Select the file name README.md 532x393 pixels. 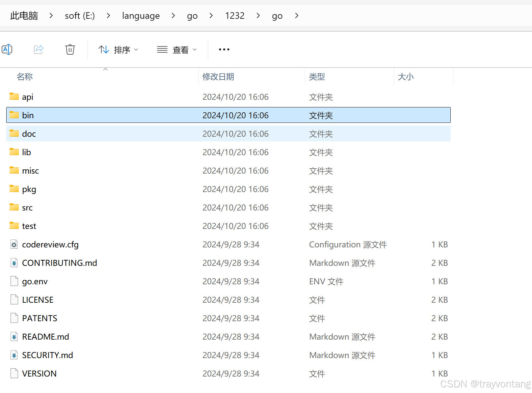(x=45, y=337)
